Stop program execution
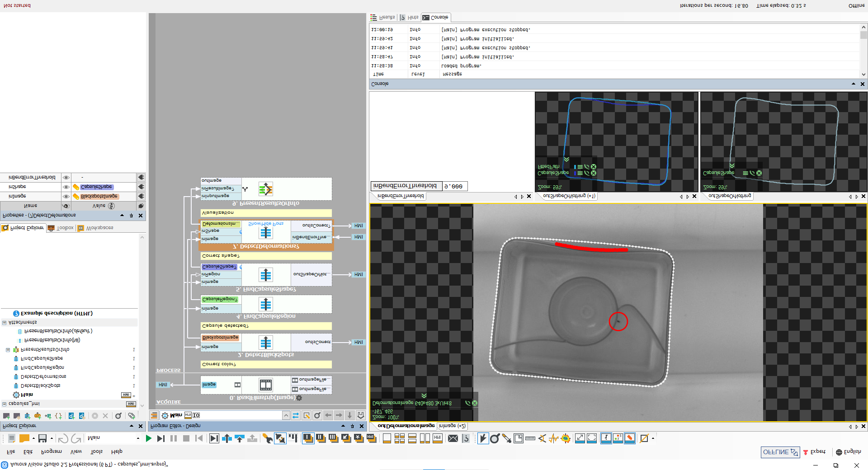 186,438
